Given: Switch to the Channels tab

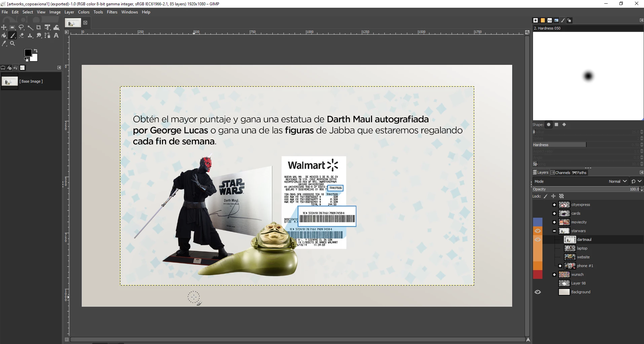Looking at the screenshot, I should coord(561,173).
